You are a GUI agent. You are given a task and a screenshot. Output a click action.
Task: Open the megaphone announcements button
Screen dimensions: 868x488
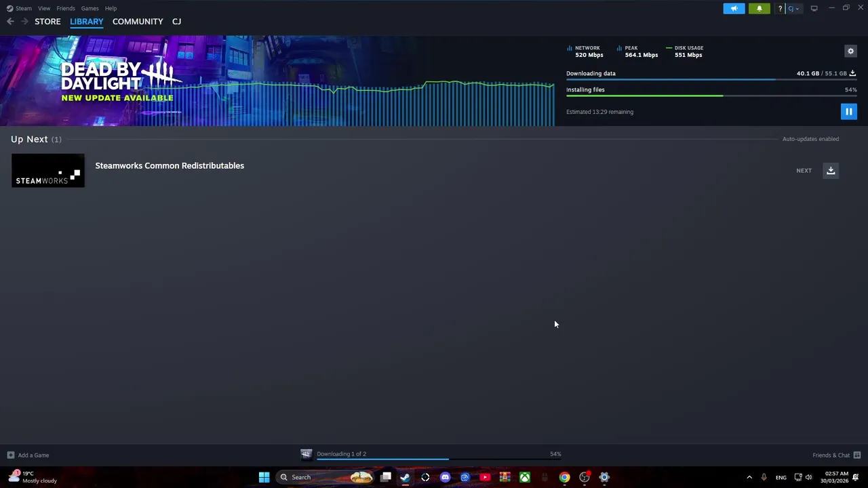734,8
